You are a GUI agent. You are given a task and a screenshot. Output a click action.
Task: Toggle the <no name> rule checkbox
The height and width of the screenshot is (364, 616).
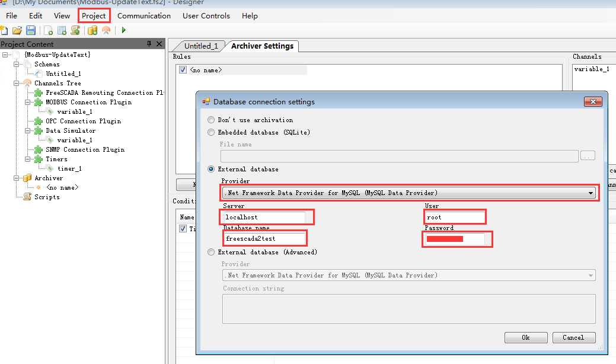(x=183, y=70)
